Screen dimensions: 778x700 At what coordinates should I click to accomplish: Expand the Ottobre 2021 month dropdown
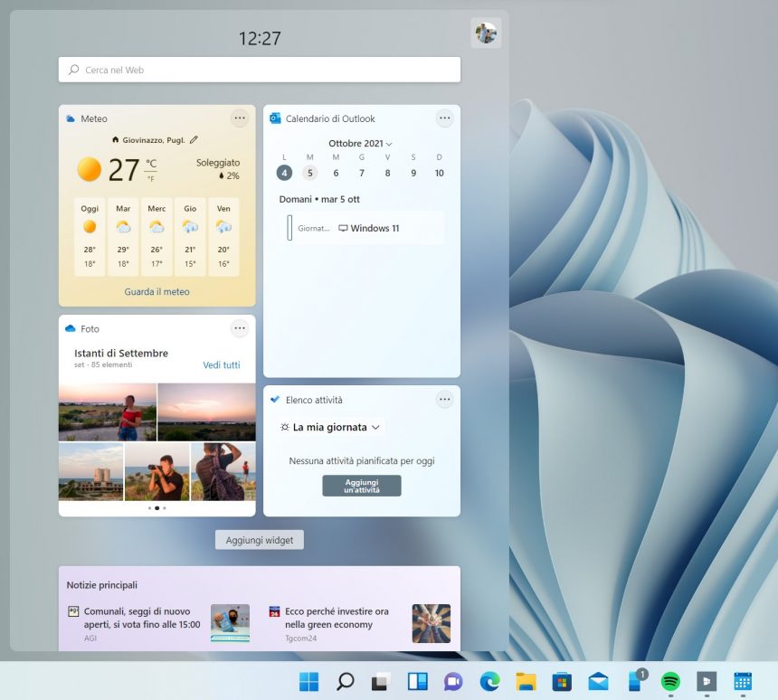click(x=356, y=144)
